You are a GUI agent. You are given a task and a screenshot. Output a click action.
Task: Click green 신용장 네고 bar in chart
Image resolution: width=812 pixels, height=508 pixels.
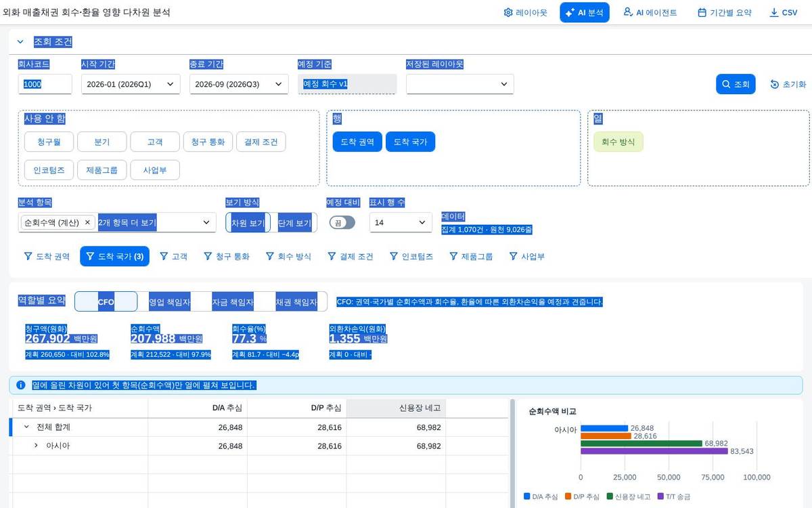(641, 444)
